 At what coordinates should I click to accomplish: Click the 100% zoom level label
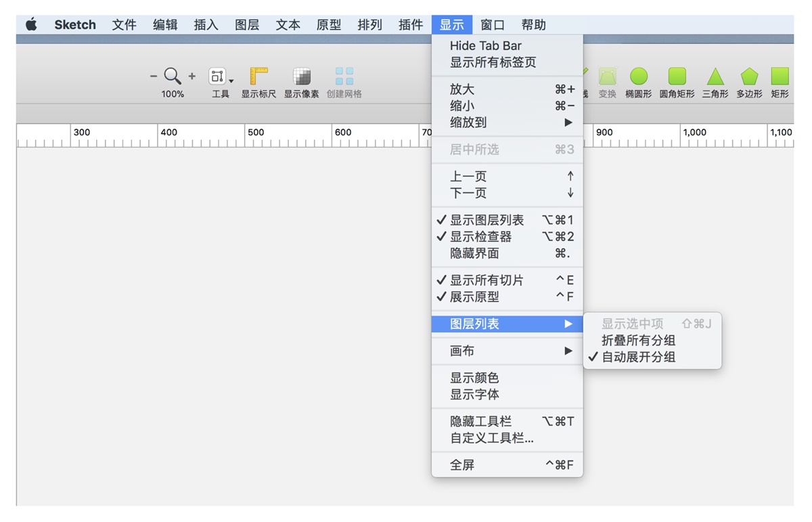(173, 94)
